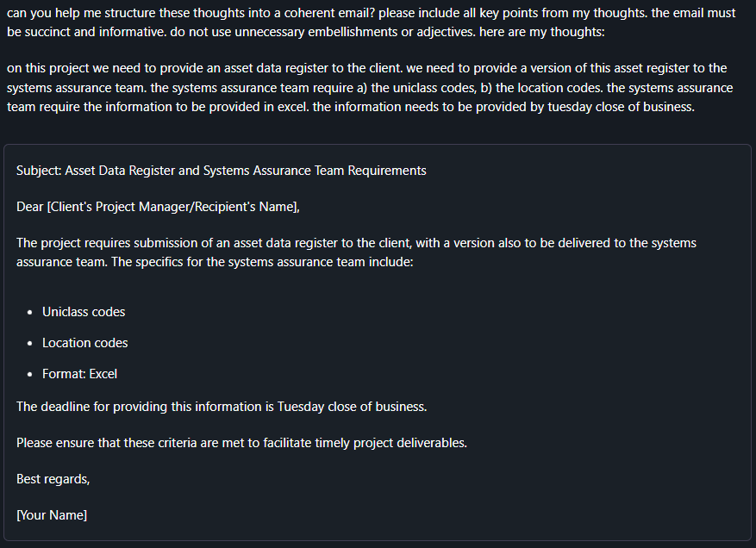Click the bullet dot beside Location codes
The height and width of the screenshot is (548, 756).
(x=29, y=343)
